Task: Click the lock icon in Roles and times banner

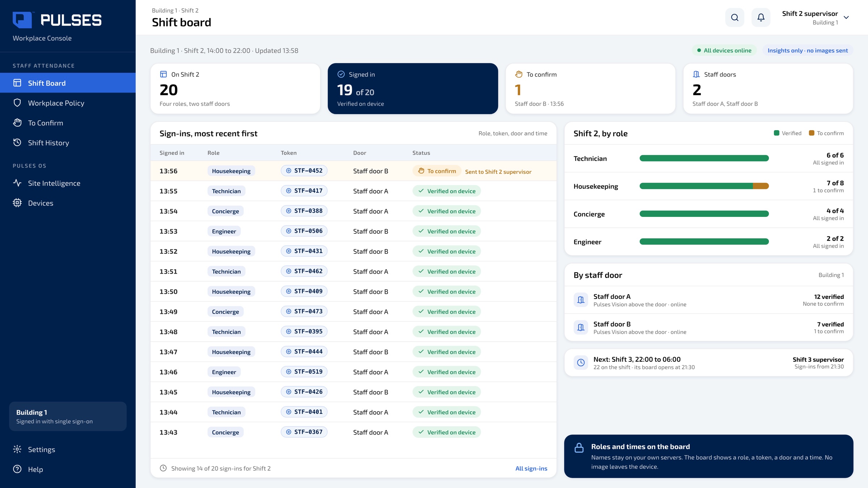Action: tap(579, 448)
